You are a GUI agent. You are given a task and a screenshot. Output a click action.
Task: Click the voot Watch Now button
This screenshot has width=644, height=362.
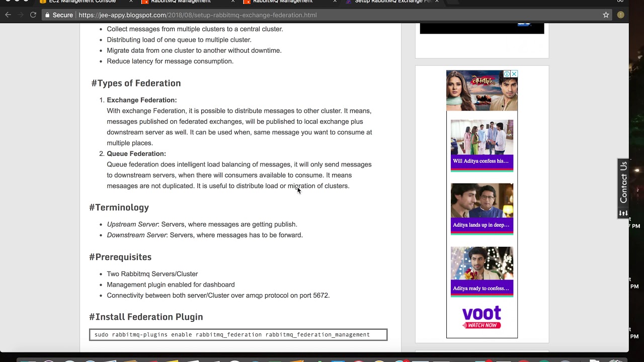481,325
